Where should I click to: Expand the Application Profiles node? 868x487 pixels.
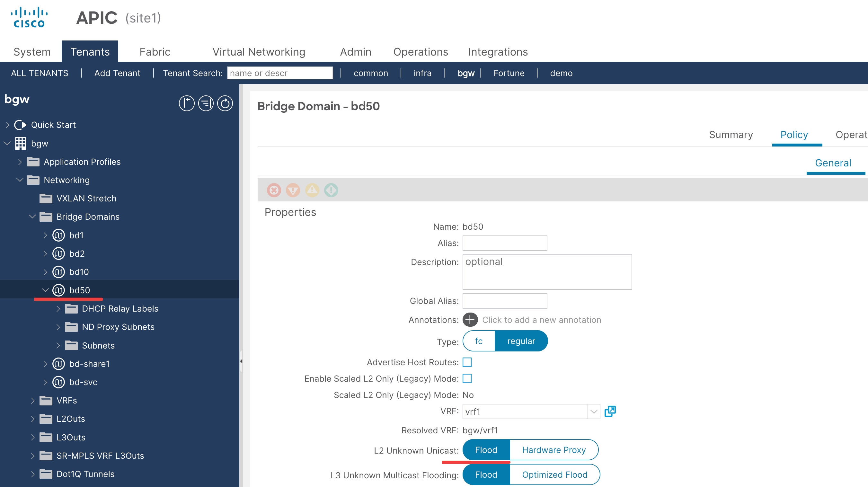[20, 162]
